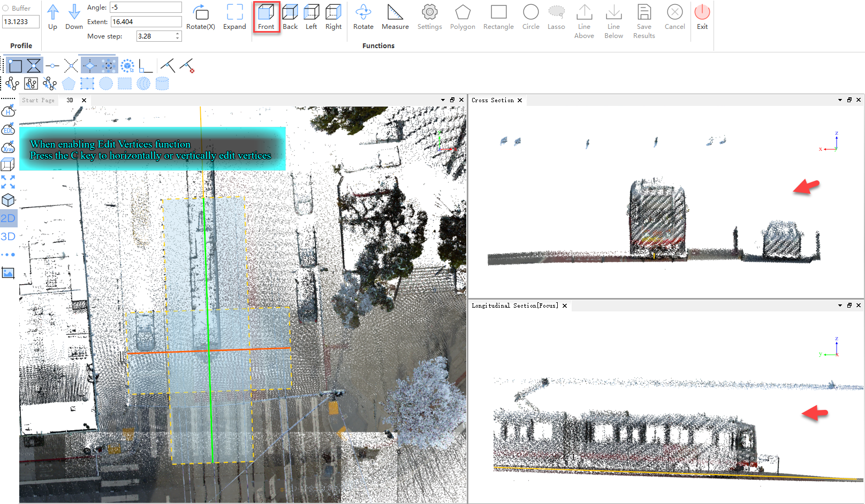
Task: Click the four-arrows zoom extent icon
Action: click(x=8, y=182)
